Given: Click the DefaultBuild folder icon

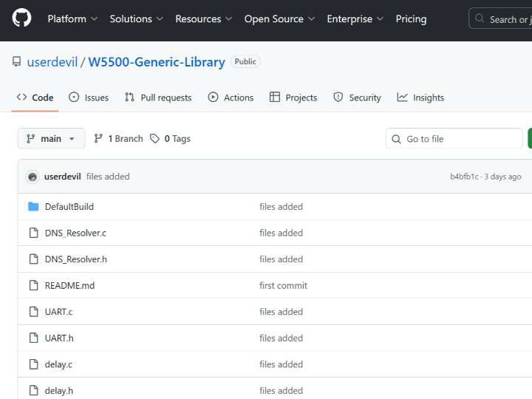Looking at the screenshot, I should pos(33,207).
